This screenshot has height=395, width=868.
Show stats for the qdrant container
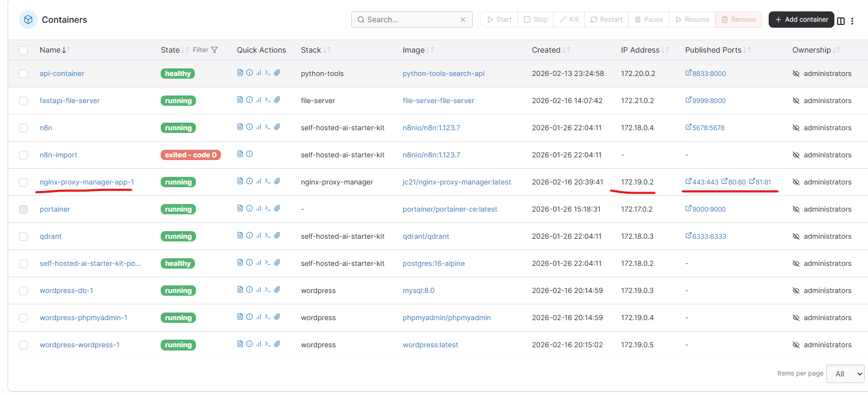pyautogui.click(x=258, y=235)
